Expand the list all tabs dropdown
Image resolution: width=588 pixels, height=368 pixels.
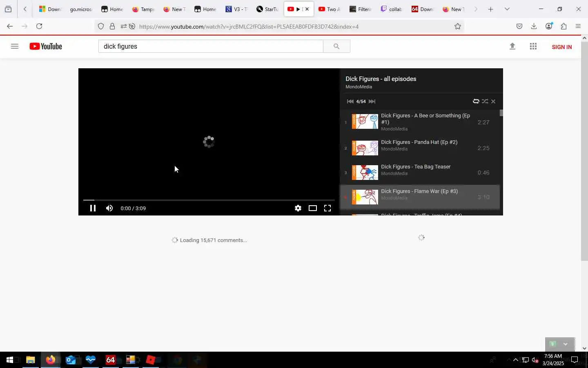[507, 9]
